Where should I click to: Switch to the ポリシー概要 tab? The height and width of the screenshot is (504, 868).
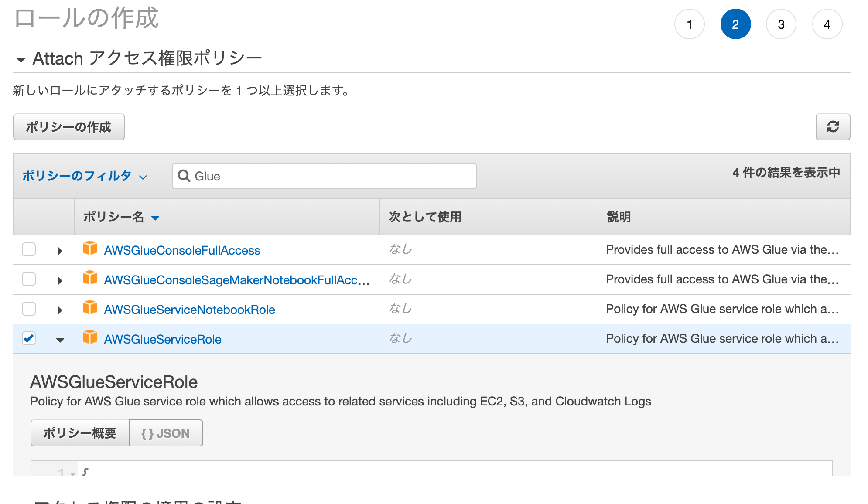point(80,433)
